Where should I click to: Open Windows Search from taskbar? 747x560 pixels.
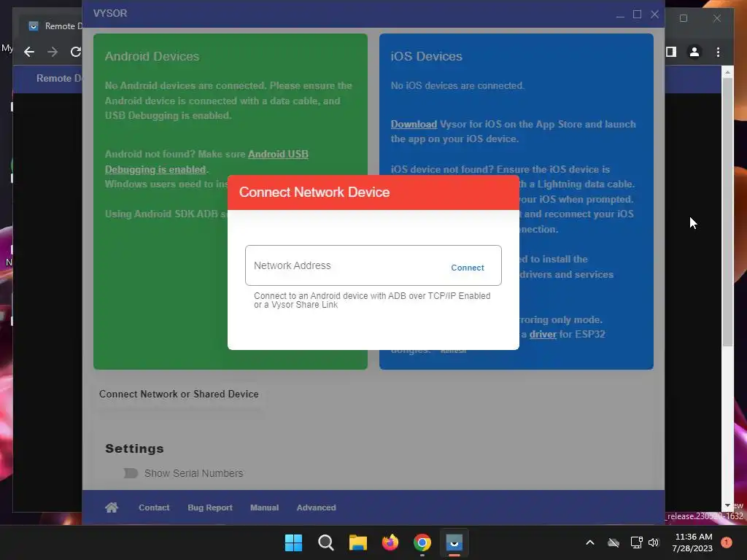[326, 542]
